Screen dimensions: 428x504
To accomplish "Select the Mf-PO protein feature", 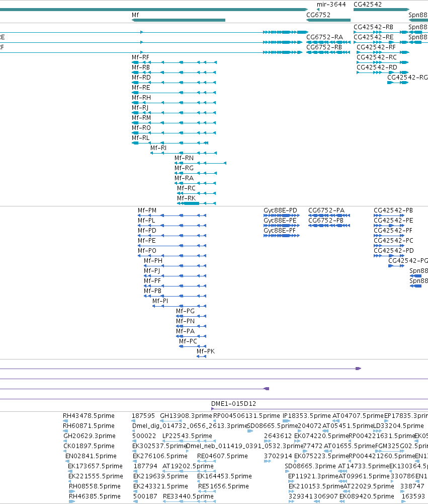I will (172, 256).
